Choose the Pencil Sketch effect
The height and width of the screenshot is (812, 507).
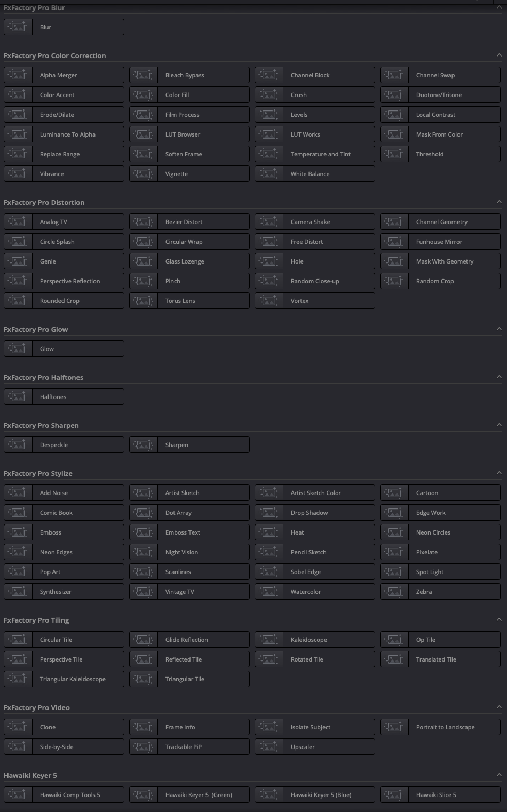(x=315, y=552)
